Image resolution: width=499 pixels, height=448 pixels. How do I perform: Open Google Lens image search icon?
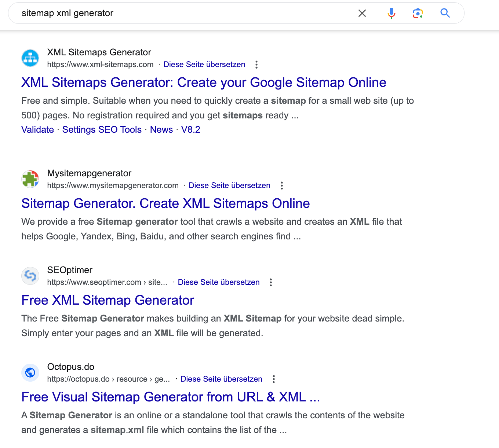(418, 13)
